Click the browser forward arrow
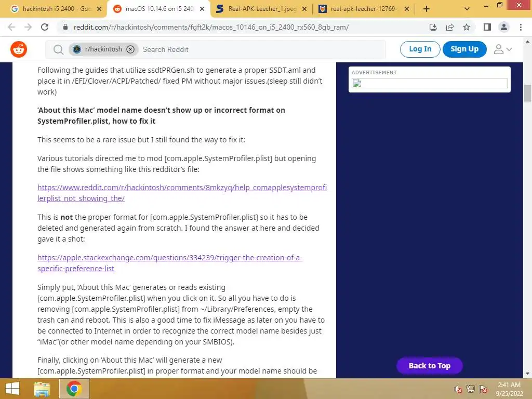 point(28,27)
